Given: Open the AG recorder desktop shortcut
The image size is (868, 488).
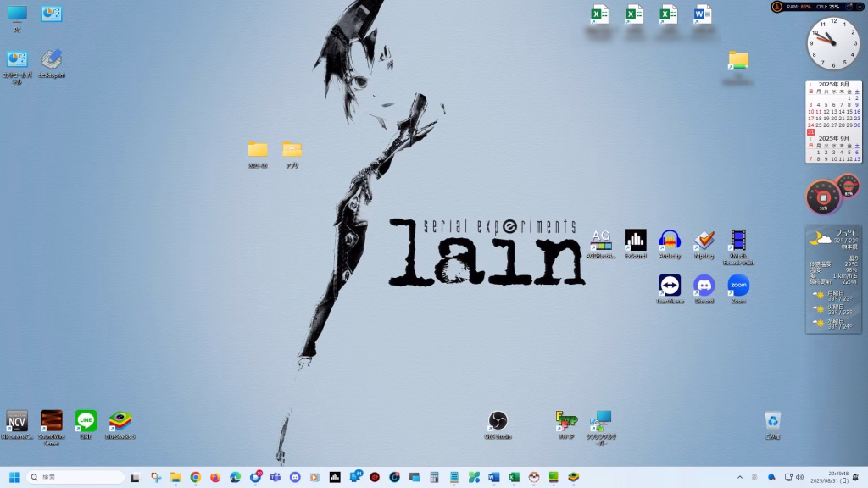Looking at the screenshot, I should coord(601,244).
